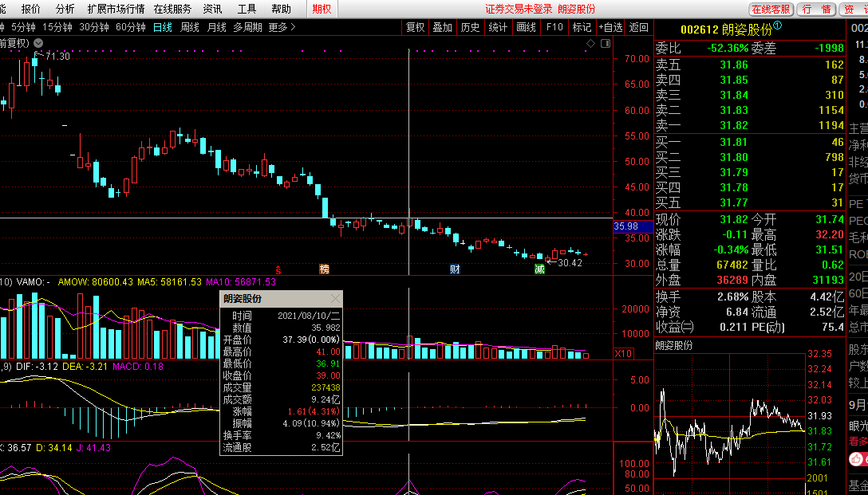Click the 换手 value 2.68%
868x495 pixels.
pos(733,297)
